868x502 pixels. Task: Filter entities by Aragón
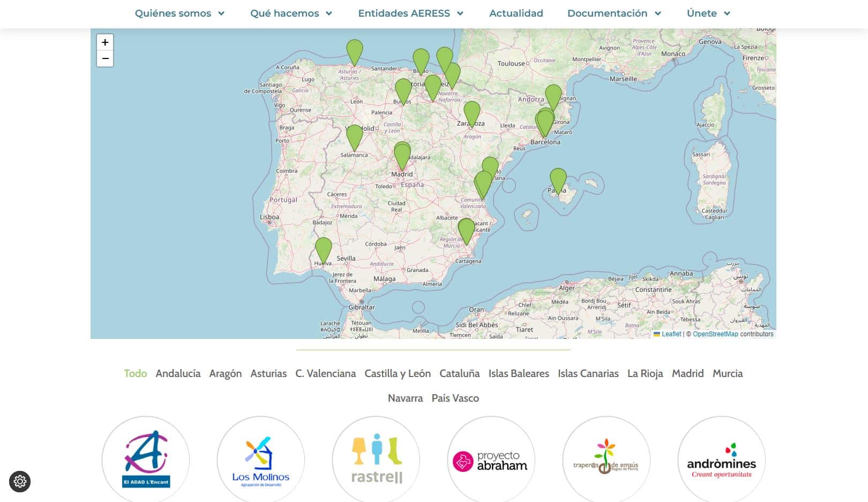pos(226,374)
